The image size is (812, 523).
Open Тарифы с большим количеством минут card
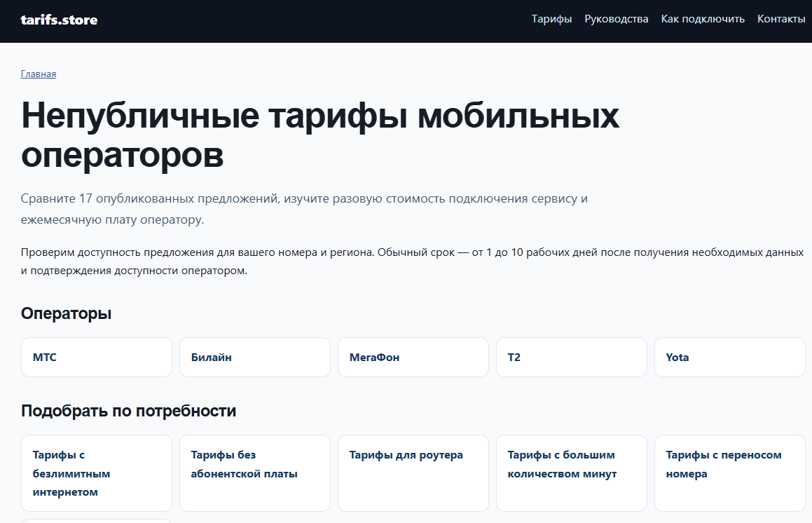(572, 473)
